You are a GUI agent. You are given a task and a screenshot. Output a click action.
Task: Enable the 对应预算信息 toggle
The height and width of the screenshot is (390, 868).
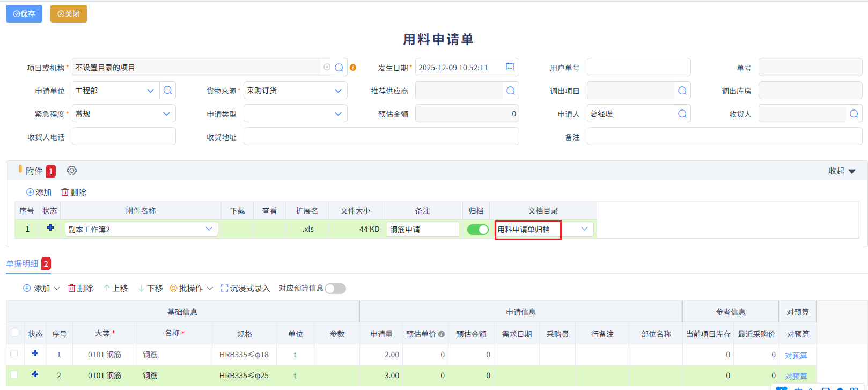tap(335, 289)
